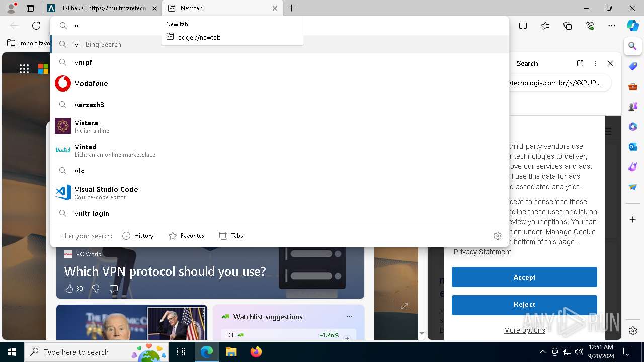Dislike the VPN protocol article

(x=96, y=289)
